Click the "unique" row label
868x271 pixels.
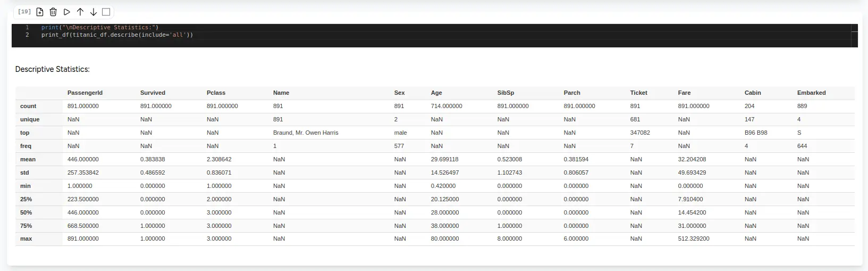tap(30, 119)
